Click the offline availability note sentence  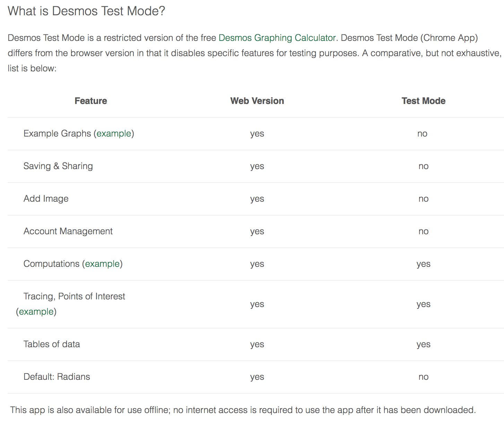(x=243, y=410)
